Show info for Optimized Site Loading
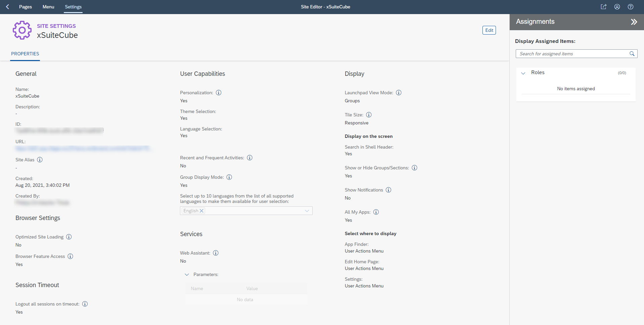This screenshot has height=325, width=644. (69, 237)
